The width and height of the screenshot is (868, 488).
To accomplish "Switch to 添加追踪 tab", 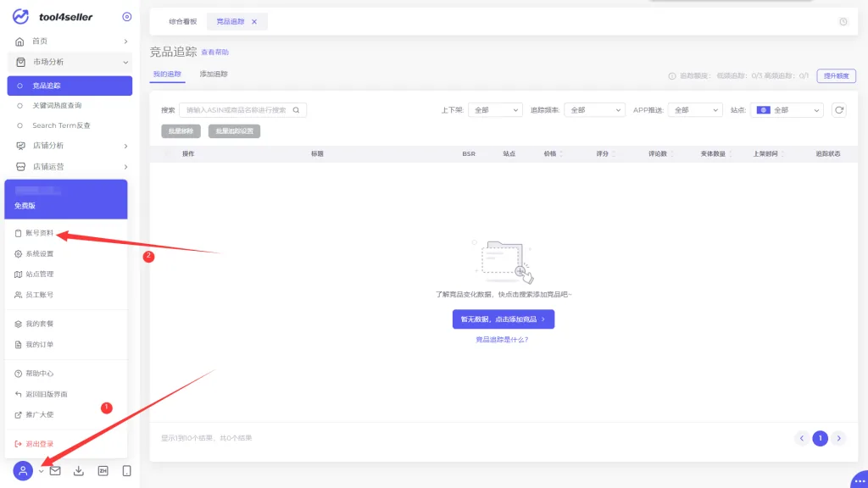I will pyautogui.click(x=214, y=75).
